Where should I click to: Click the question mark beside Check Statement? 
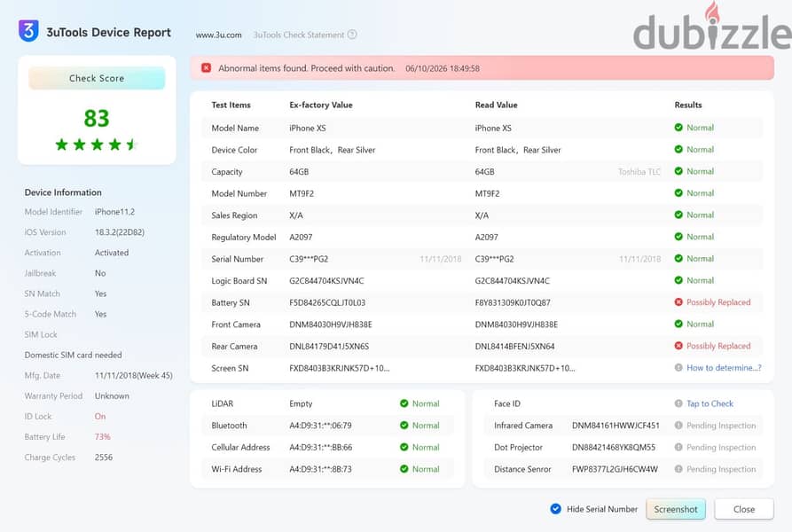352,35
